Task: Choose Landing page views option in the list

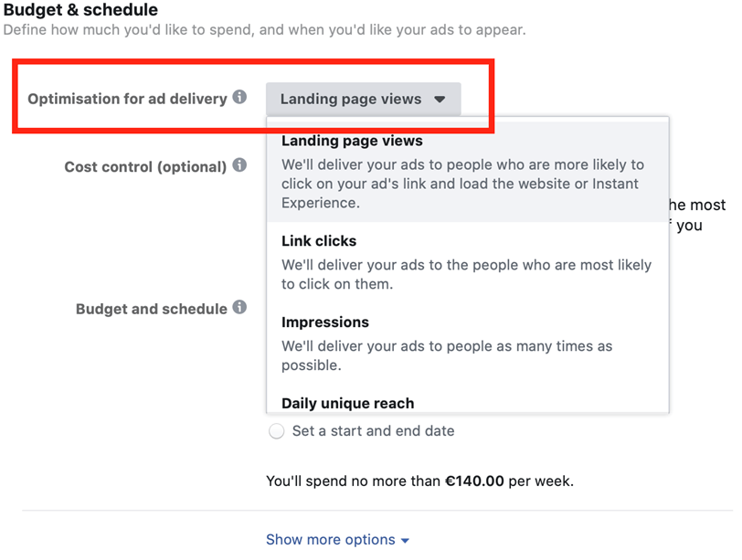Action: point(468,171)
